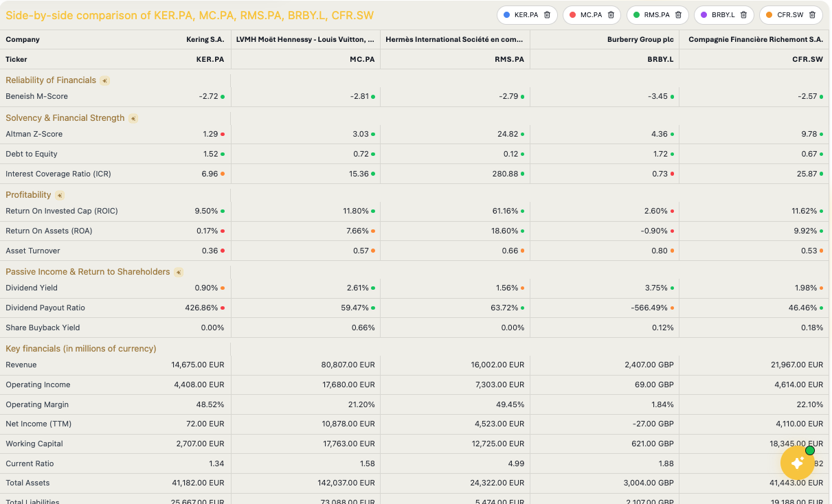
Task: Click the purple color dot in the BRBY.L chip
Action: pos(704,14)
